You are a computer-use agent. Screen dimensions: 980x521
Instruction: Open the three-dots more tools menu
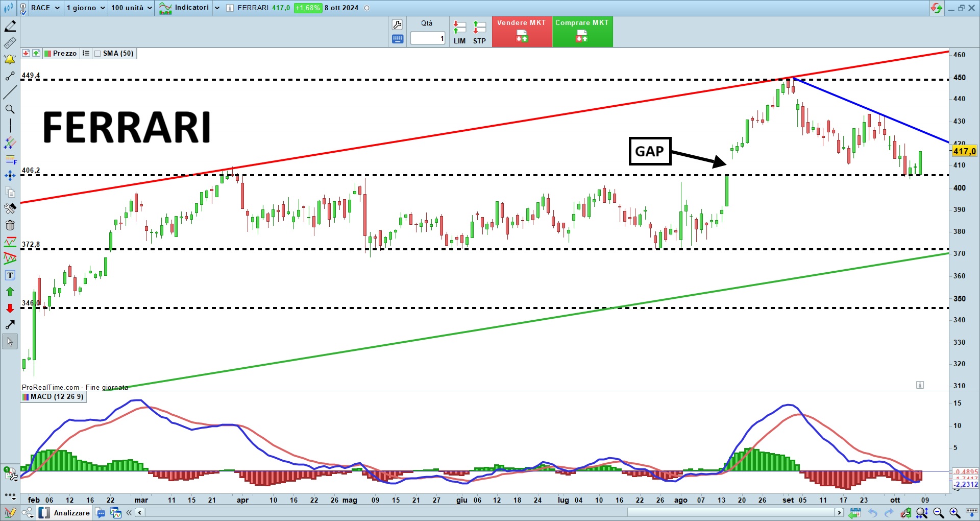[x=10, y=495]
